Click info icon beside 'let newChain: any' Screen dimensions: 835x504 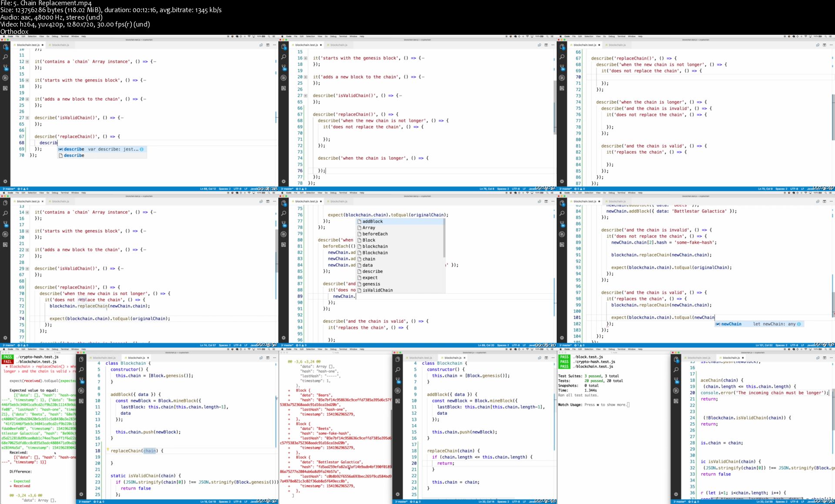(x=799, y=324)
